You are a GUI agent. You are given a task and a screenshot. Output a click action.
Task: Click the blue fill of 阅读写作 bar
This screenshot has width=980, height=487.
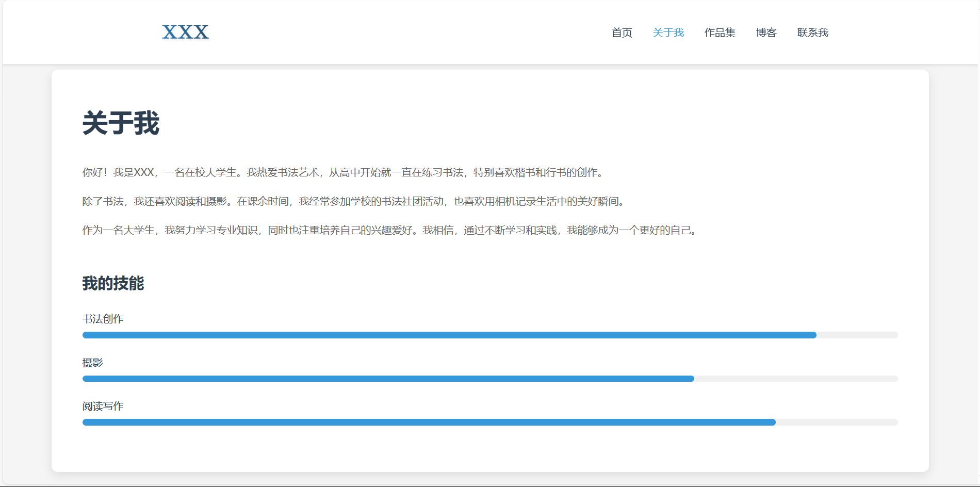click(428, 423)
